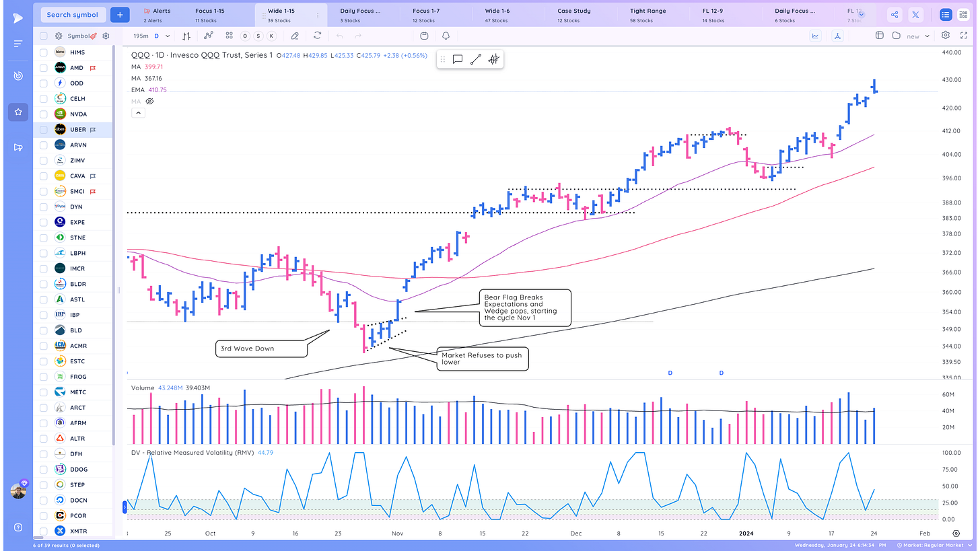980x551 pixels.
Task: Click the undo arrow
Action: click(x=340, y=36)
